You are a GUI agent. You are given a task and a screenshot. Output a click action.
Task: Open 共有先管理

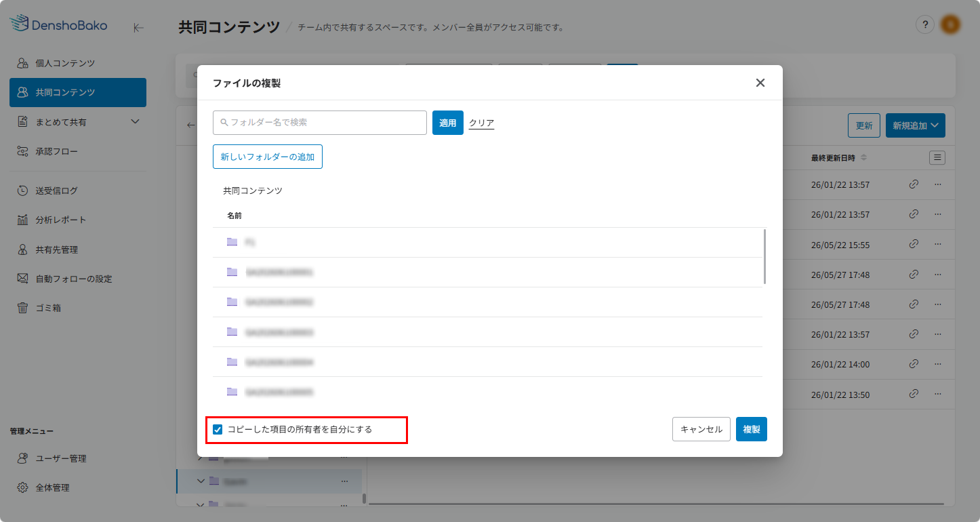pyautogui.click(x=78, y=249)
